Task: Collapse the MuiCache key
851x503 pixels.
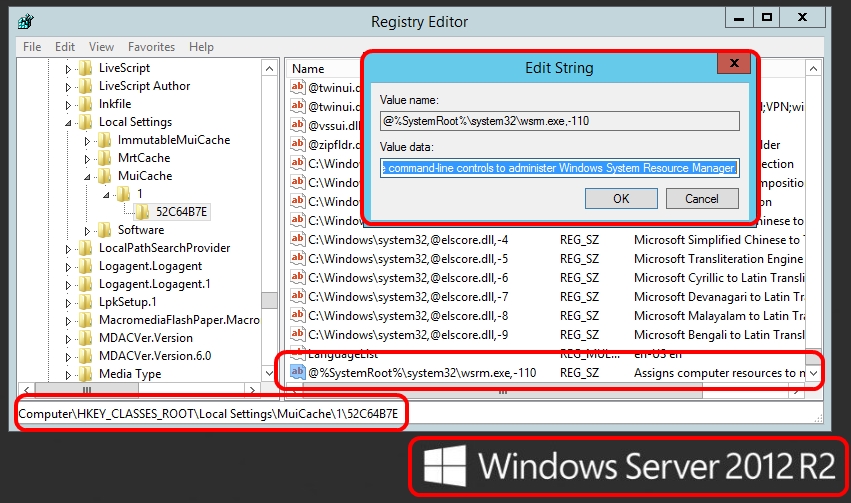Action: pyautogui.click(x=87, y=177)
